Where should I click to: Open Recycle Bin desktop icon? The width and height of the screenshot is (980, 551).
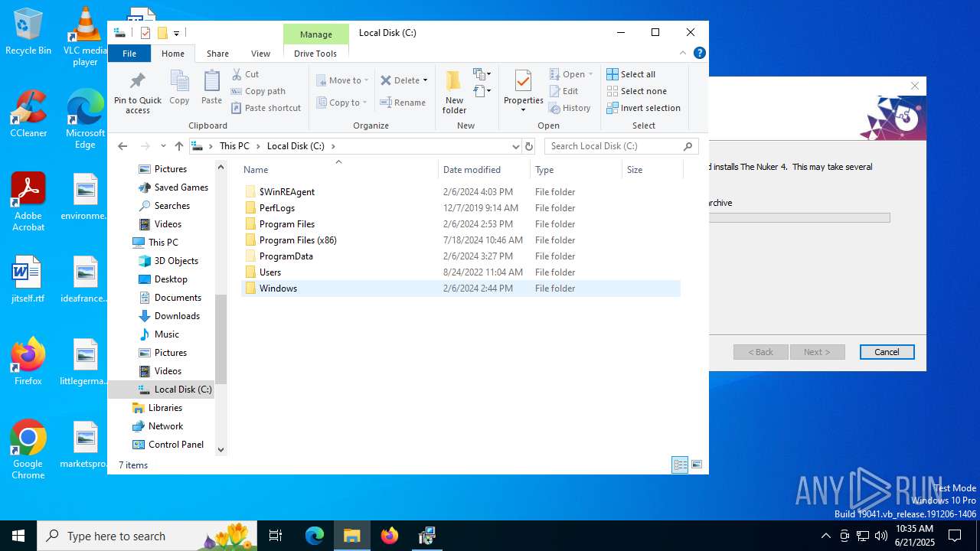coord(28,32)
